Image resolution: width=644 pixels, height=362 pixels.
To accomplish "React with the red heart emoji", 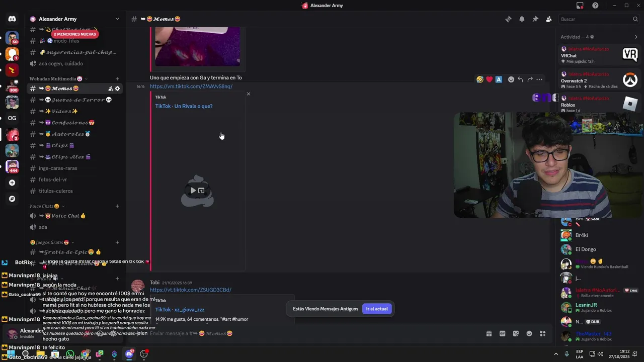I will point(489,79).
